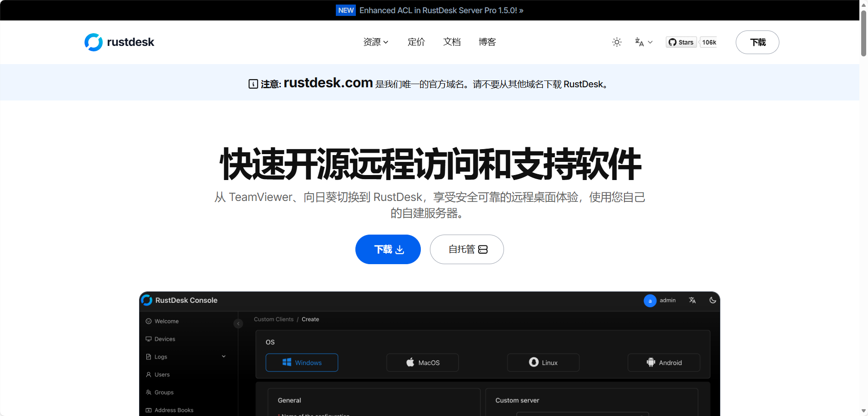
Task: Click the outlined 下载 button in the header
Action: tap(758, 42)
